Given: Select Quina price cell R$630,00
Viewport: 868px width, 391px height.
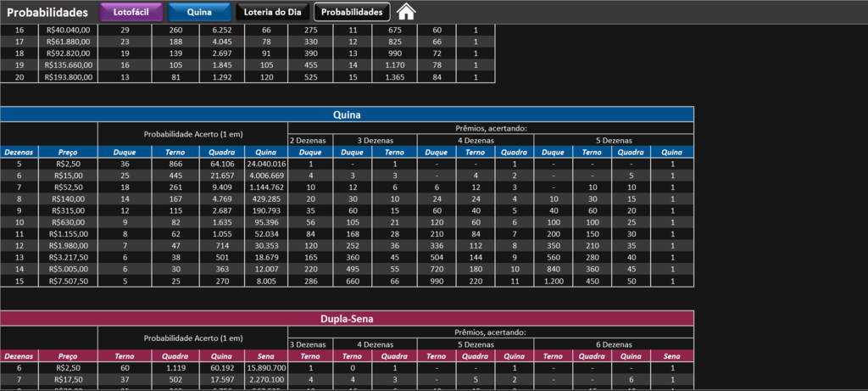Looking at the screenshot, I should click(69, 222).
